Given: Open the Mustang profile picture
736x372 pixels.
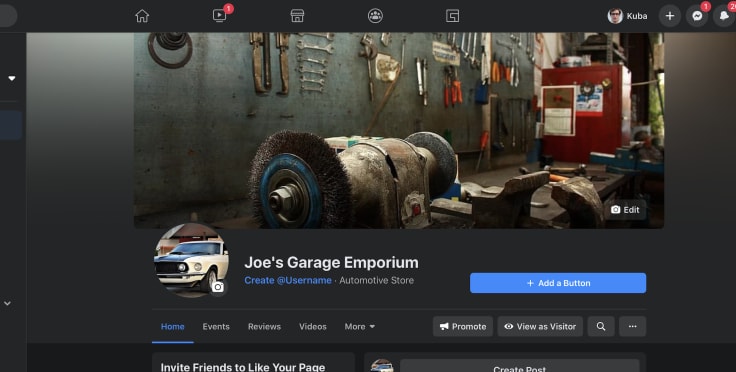Looking at the screenshot, I should coord(192,260).
